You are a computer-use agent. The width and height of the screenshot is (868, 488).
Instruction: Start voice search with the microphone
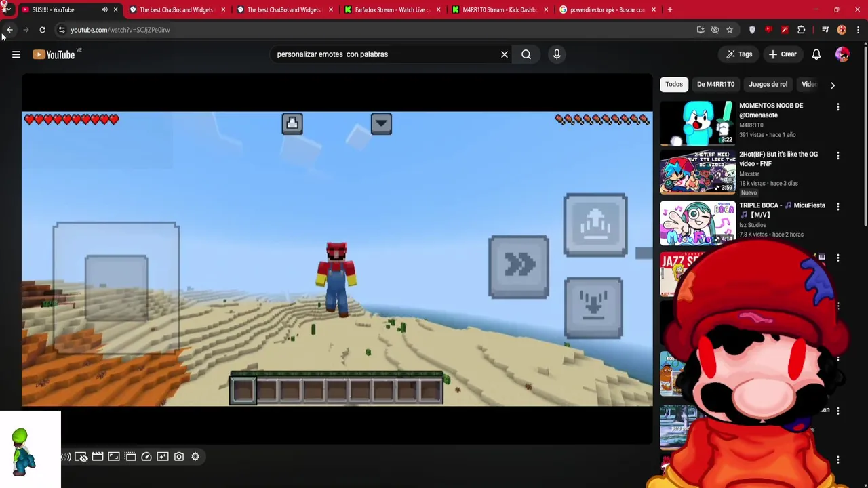(x=557, y=54)
